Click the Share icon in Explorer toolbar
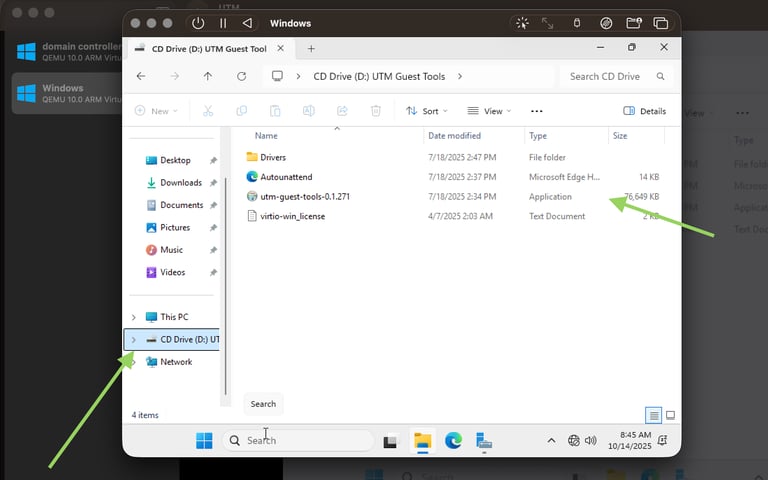768x480 pixels. [342, 111]
